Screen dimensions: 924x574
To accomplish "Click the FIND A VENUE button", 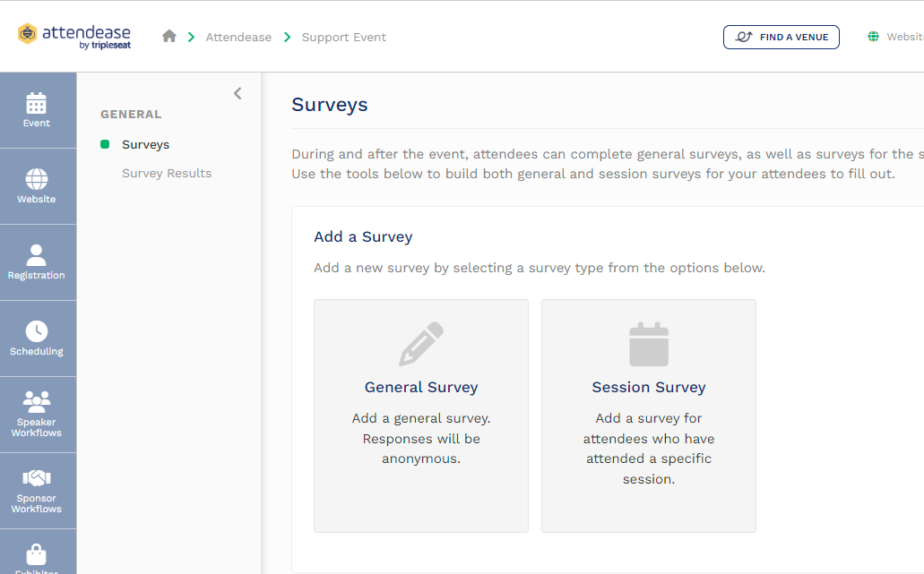I will point(781,37).
